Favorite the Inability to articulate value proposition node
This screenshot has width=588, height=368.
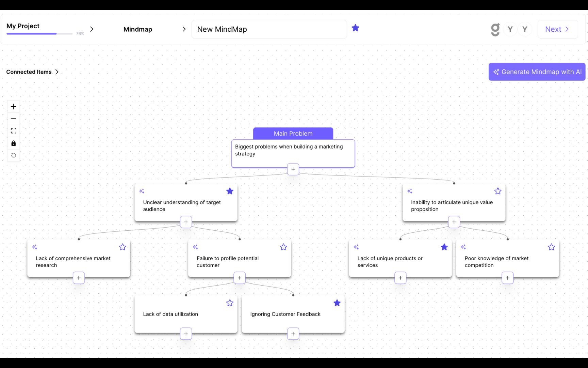[497, 191]
